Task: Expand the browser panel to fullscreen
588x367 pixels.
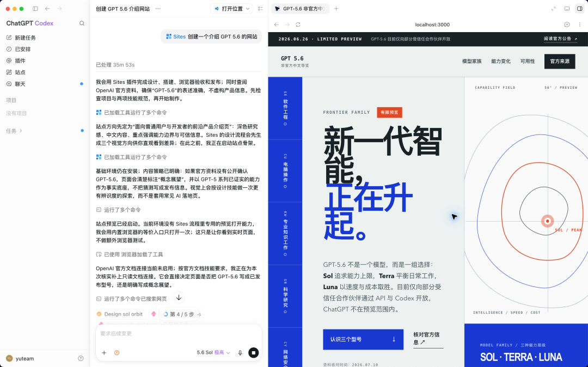Action: [554, 9]
